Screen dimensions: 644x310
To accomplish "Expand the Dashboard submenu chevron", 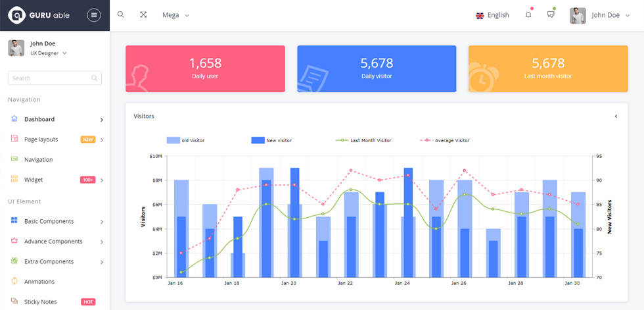I will coord(101,120).
